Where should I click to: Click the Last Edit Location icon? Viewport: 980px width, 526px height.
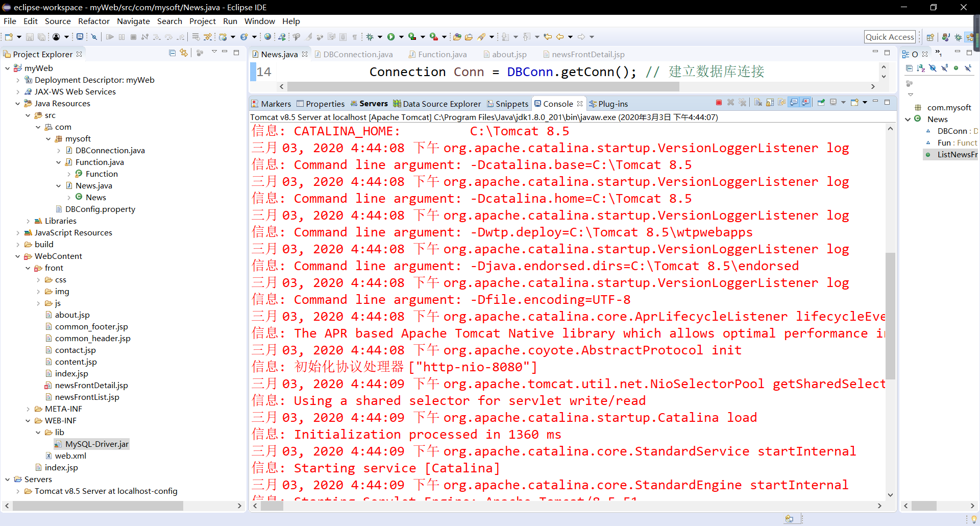[548, 37]
